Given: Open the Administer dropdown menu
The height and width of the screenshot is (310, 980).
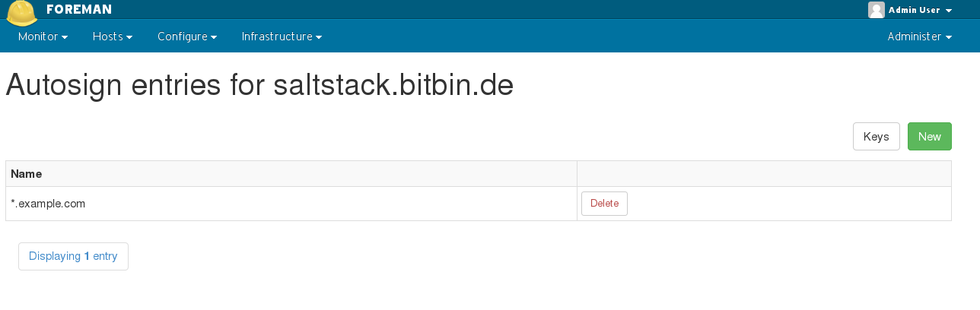Looking at the screenshot, I should [920, 36].
